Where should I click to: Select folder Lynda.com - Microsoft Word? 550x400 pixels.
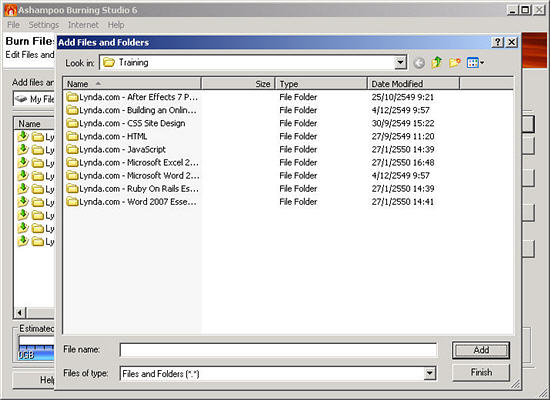(133, 175)
